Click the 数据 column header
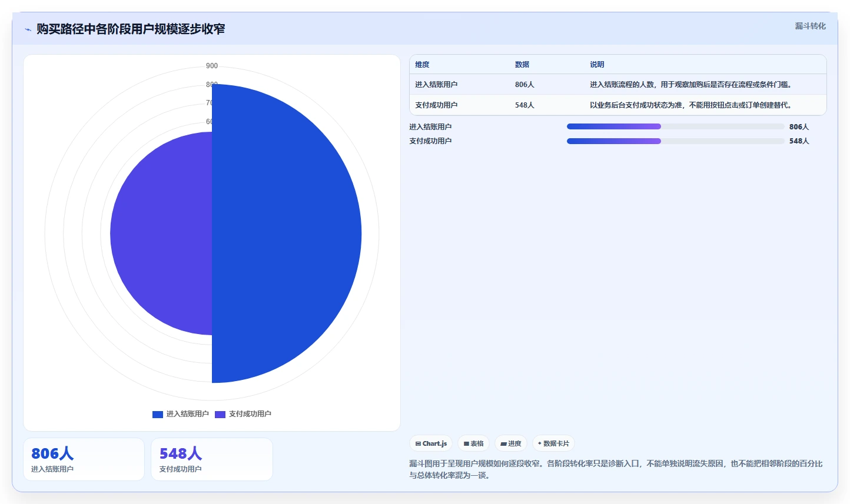Image resolution: width=850 pixels, height=504 pixels. tap(522, 65)
